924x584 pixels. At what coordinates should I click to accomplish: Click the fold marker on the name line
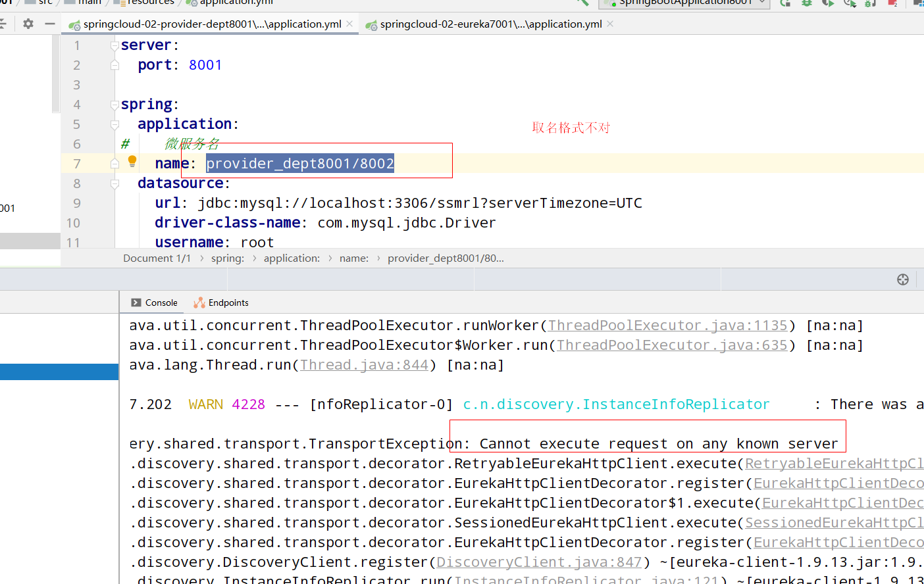pos(115,164)
